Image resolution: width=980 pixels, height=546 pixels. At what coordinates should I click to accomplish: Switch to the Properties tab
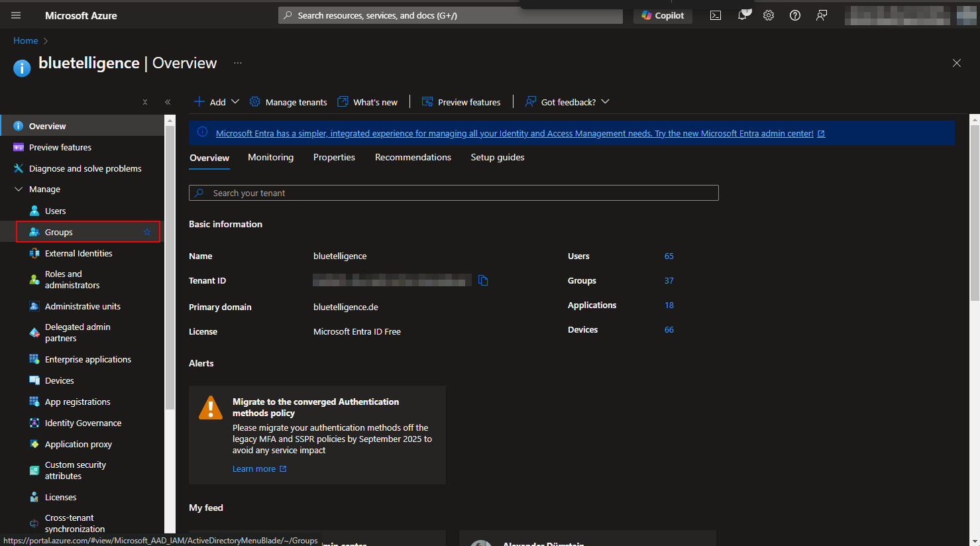point(334,158)
